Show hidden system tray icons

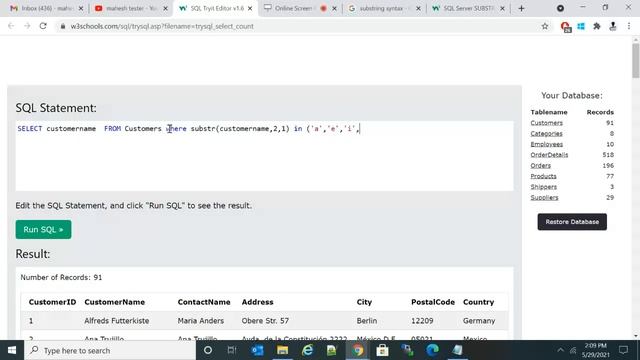(x=560, y=350)
